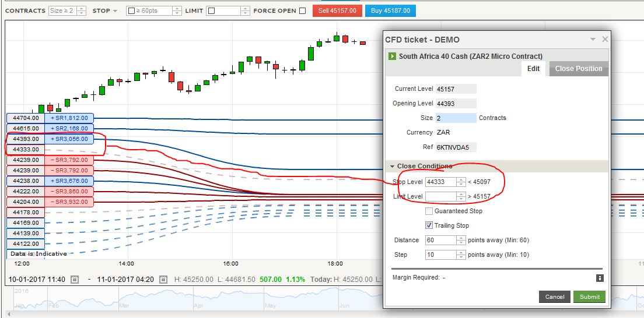Viewport: 644px width, 318px height.
Task: Select the 44704.00 position level label
Action: [x=26, y=118]
